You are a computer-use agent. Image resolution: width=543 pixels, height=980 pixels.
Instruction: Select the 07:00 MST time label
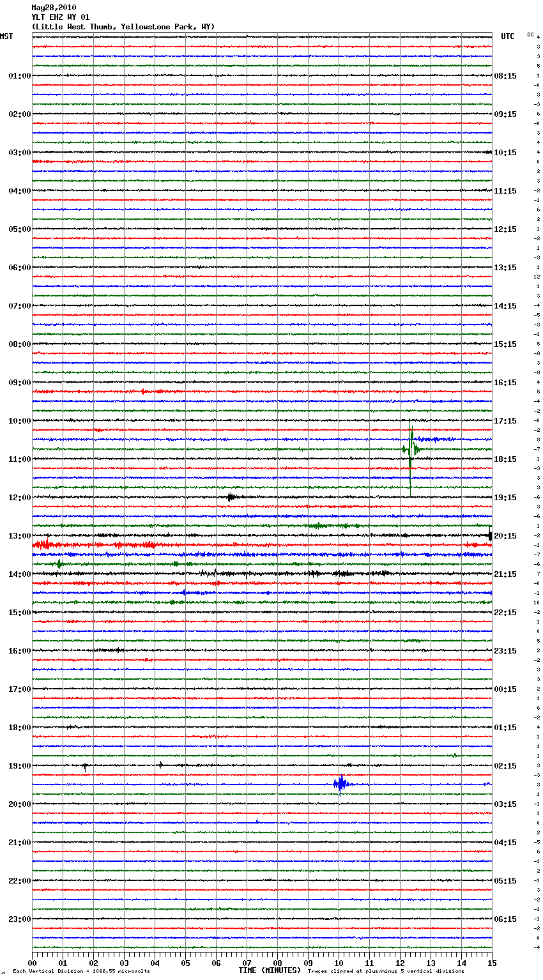19,306
